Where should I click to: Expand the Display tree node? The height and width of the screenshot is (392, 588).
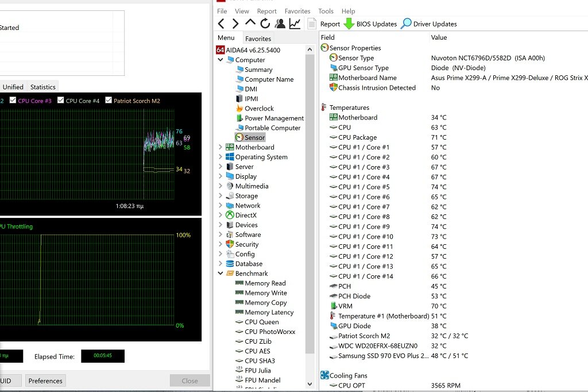[220, 176]
